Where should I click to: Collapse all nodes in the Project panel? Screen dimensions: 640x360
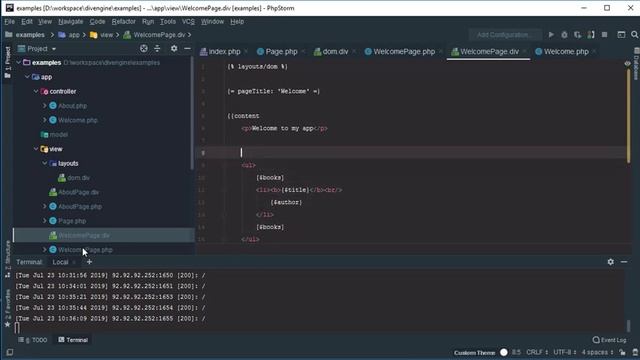(157, 49)
